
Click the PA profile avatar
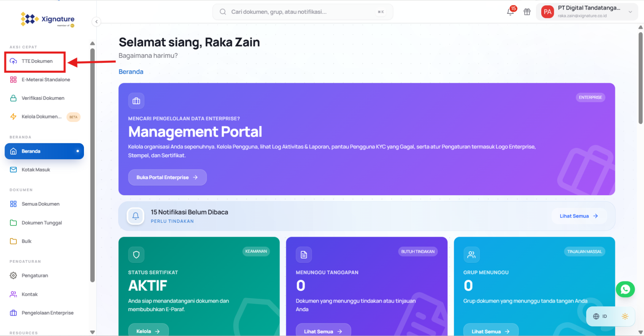[x=547, y=12]
